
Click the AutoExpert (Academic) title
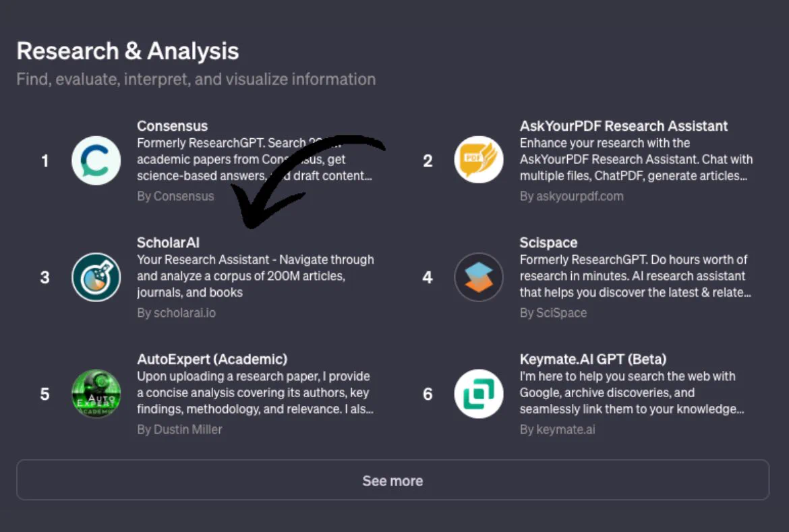pos(212,359)
